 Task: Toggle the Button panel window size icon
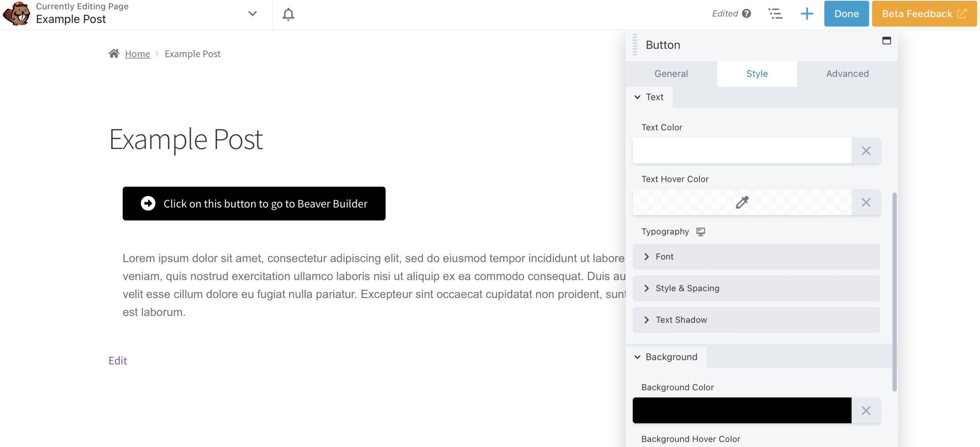point(887,41)
